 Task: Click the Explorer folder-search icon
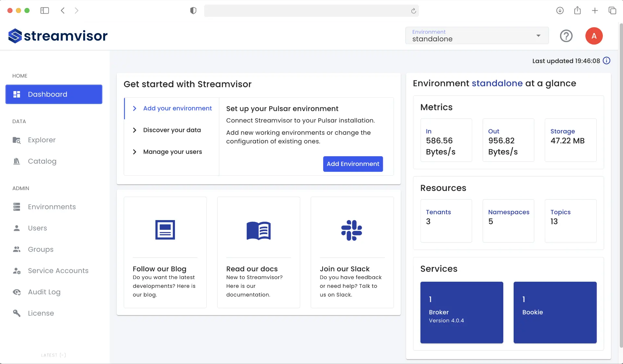coord(17,140)
